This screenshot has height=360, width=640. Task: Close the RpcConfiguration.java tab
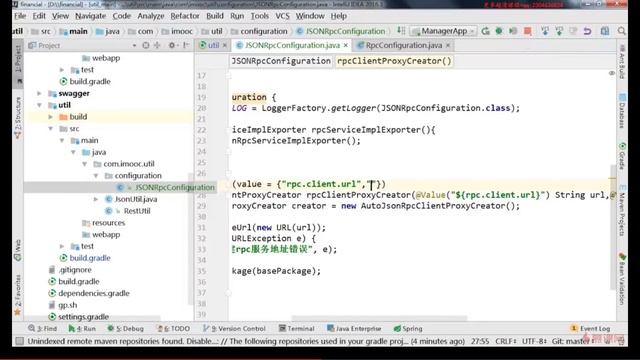point(448,45)
